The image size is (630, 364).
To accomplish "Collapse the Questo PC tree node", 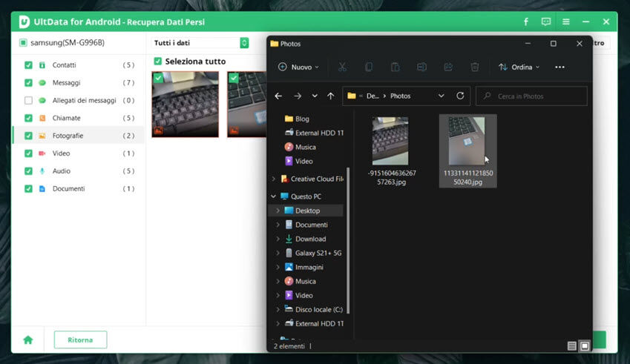I will point(274,196).
